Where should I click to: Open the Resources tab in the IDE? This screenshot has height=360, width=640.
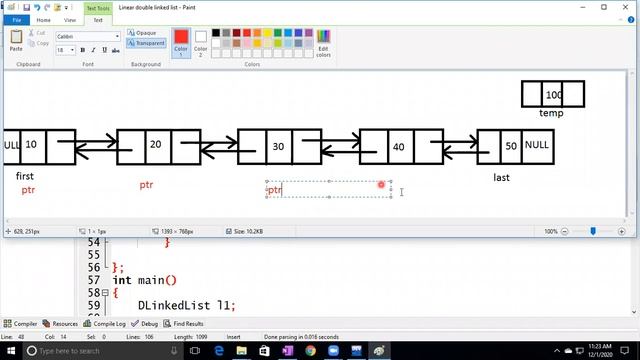[x=60, y=324]
